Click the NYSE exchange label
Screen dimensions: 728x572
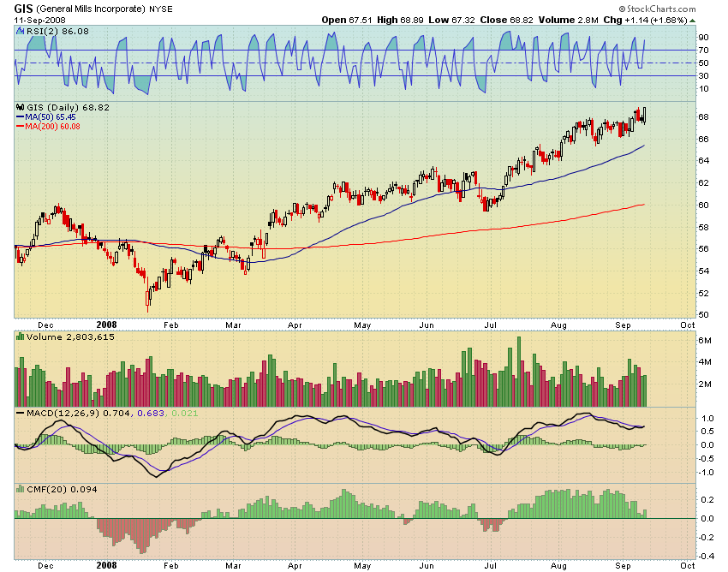[161, 9]
